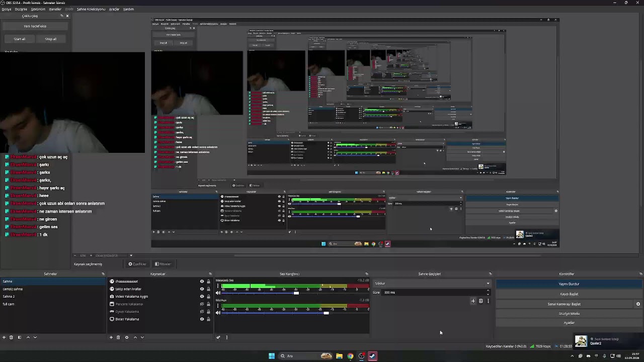The height and width of the screenshot is (362, 644).
Task: Move scene down with Sahneler down arrow
Action: click(35, 337)
